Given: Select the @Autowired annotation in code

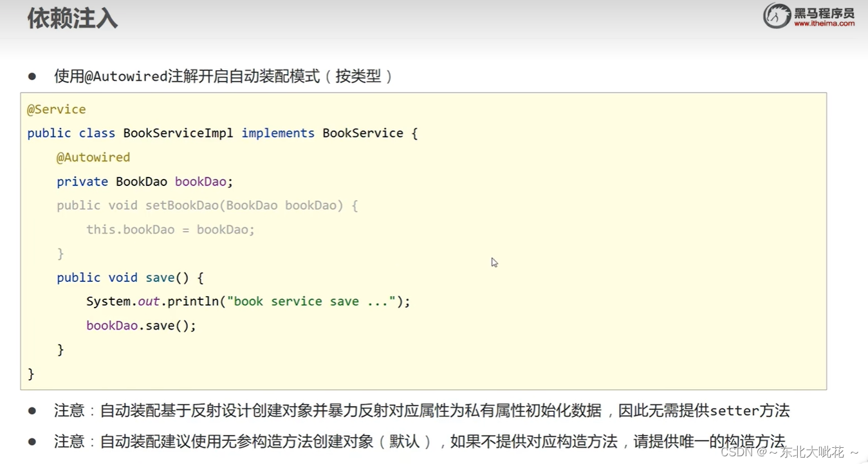Looking at the screenshot, I should [x=93, y=157].
